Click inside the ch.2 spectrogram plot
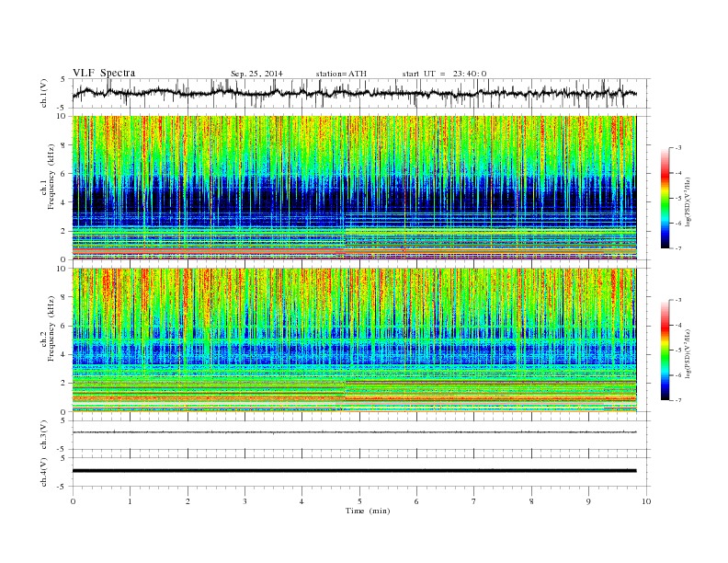Screen dimensions: 728x563 point(354,340)
